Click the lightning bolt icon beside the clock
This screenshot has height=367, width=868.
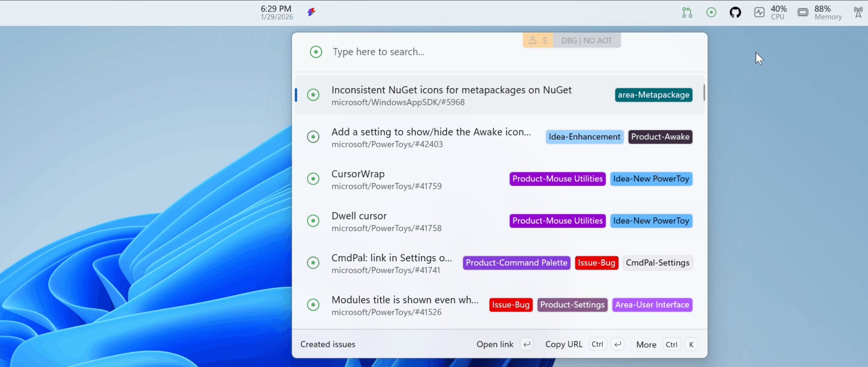(311, 12)
